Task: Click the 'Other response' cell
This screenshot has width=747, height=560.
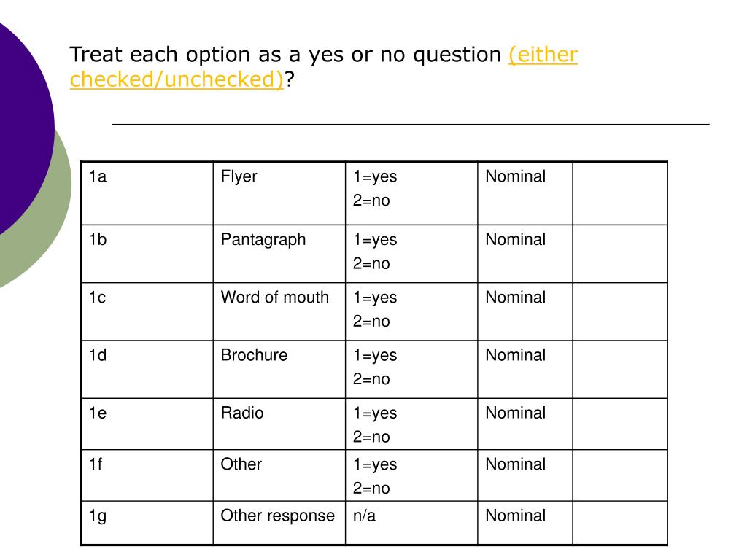Action: pyautogui.click(x=279, y=522)
